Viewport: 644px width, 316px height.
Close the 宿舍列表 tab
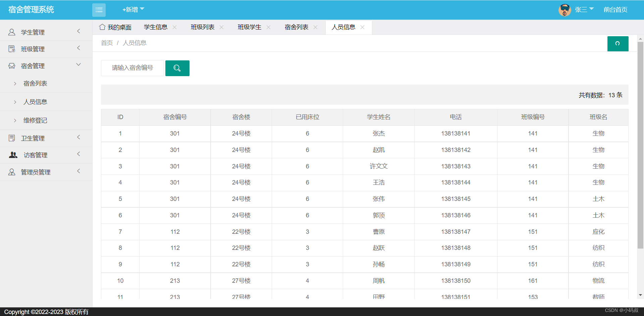coord(316,27)
